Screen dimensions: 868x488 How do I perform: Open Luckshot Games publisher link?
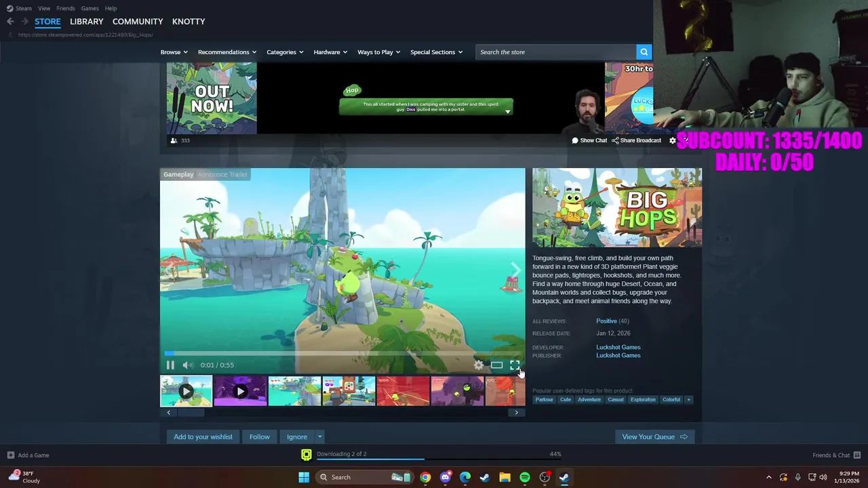coord(618,355)
